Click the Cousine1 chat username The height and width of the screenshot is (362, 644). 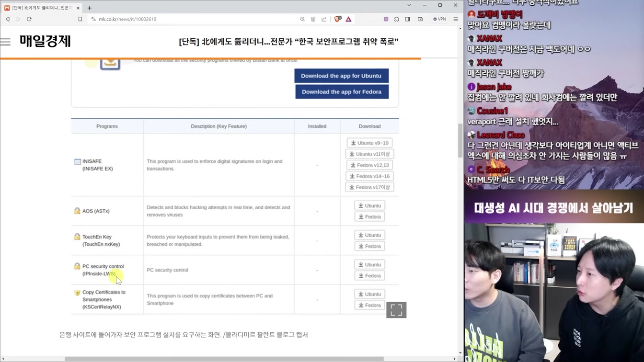pos(492,111)
